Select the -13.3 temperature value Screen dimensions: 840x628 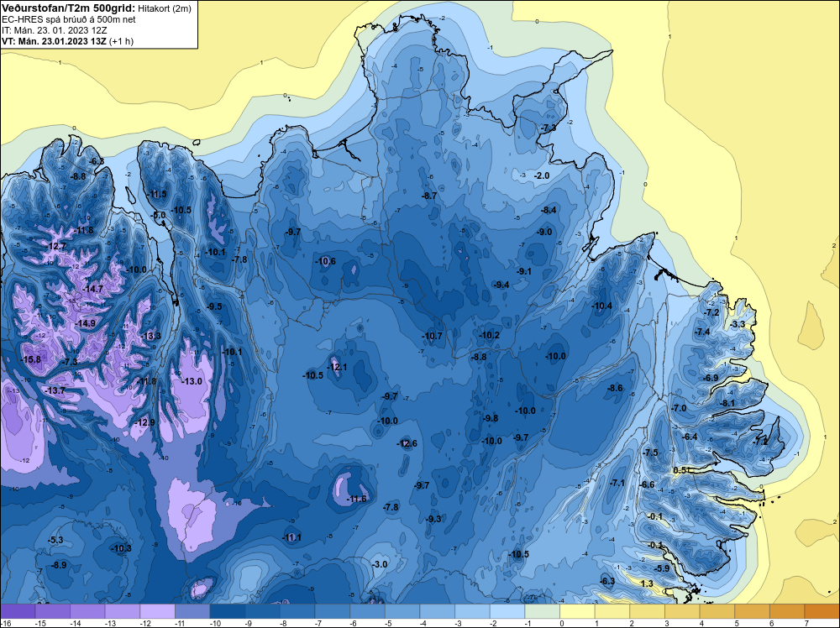pos(151,336)
